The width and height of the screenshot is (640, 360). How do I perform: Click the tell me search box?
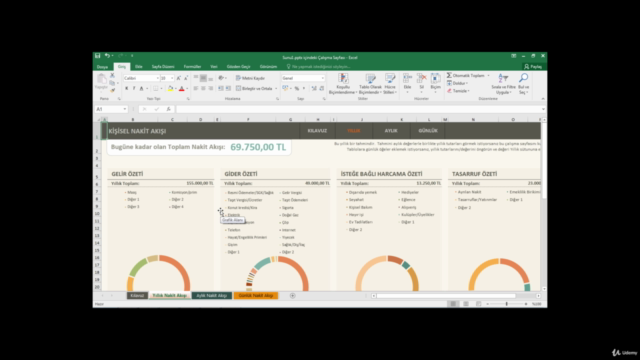318,67
